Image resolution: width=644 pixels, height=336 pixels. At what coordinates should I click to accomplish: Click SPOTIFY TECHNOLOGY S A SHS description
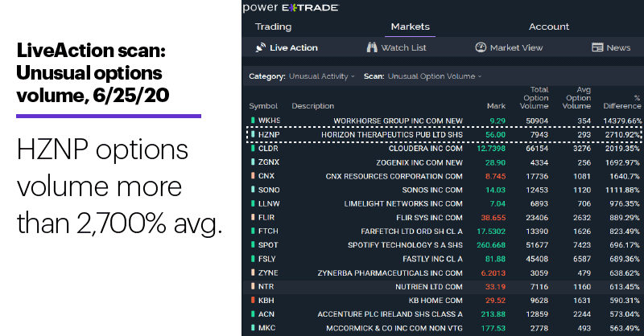click(405, 245)
